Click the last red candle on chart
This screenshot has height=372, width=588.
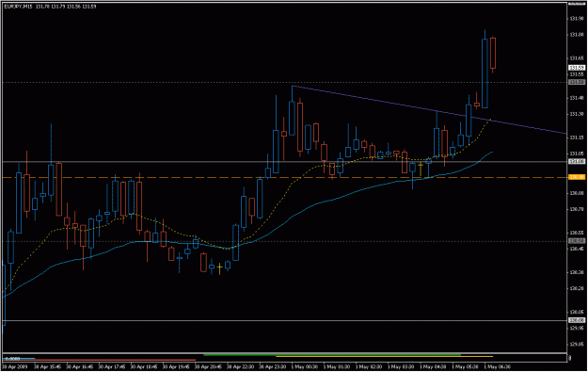pyautogui.click(x=493, y=53)
